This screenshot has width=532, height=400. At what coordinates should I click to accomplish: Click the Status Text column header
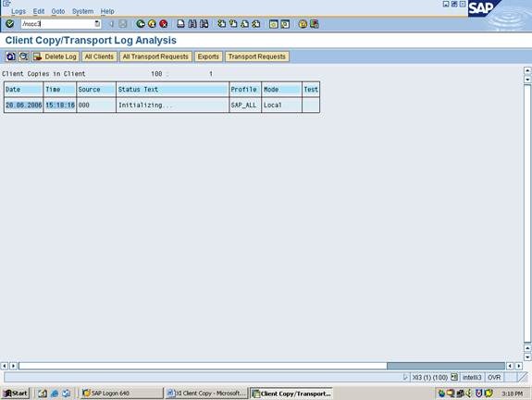pos(172,90)
